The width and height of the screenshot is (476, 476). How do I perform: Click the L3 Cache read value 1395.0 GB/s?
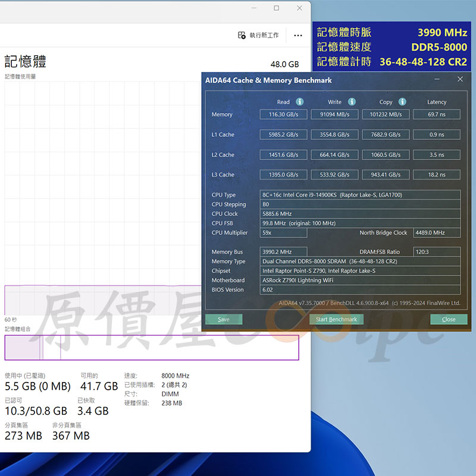[284, 175]
